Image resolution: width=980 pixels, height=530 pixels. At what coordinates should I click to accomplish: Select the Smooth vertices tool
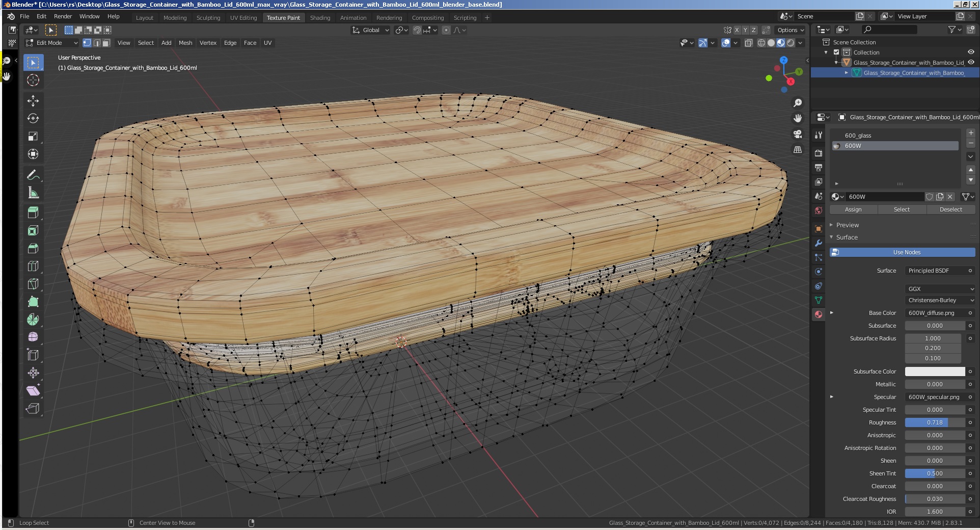(x=33, y=337)
